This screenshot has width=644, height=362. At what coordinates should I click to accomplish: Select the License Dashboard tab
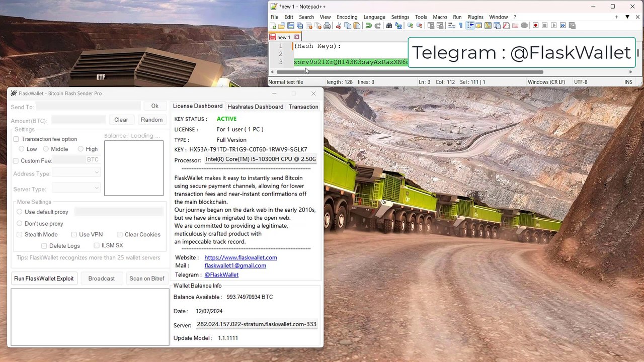198,106
